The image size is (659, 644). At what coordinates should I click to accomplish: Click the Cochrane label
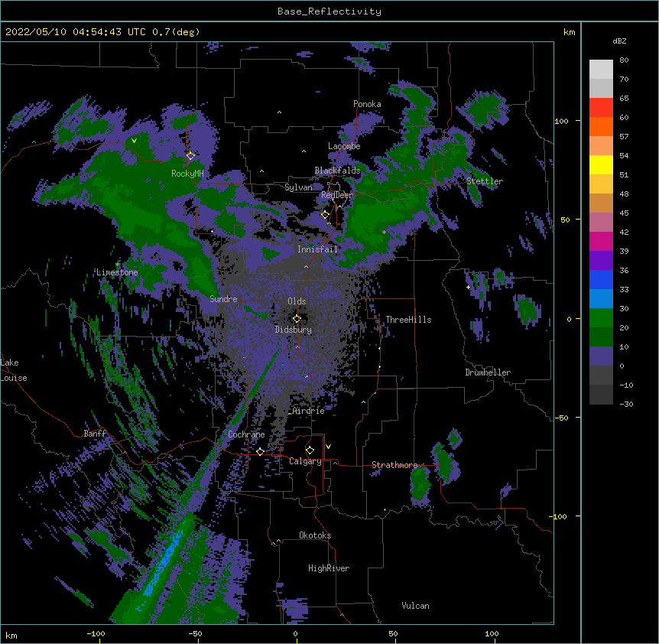tap(246, 434)
